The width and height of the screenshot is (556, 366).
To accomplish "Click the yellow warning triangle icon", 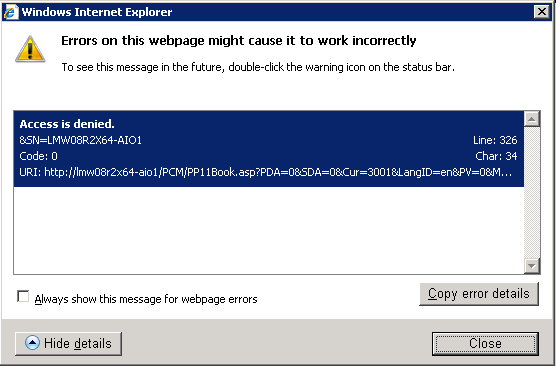I will tap(30, 49).
